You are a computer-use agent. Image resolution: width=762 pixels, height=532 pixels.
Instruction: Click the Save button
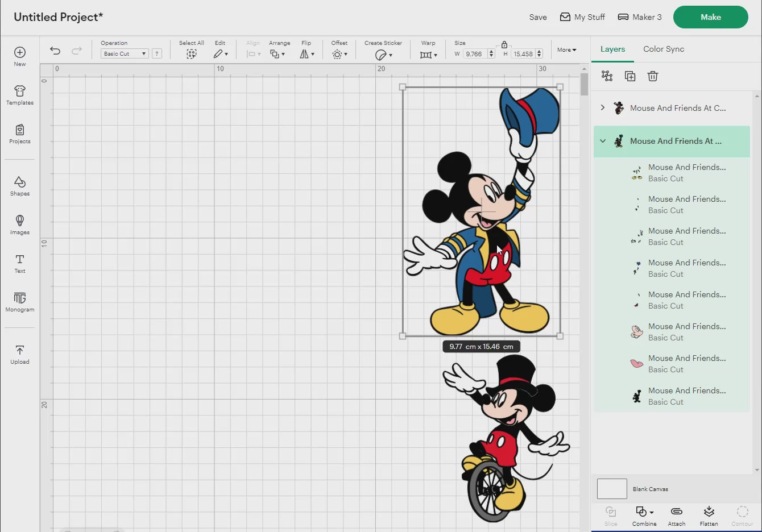pos(538,17)
